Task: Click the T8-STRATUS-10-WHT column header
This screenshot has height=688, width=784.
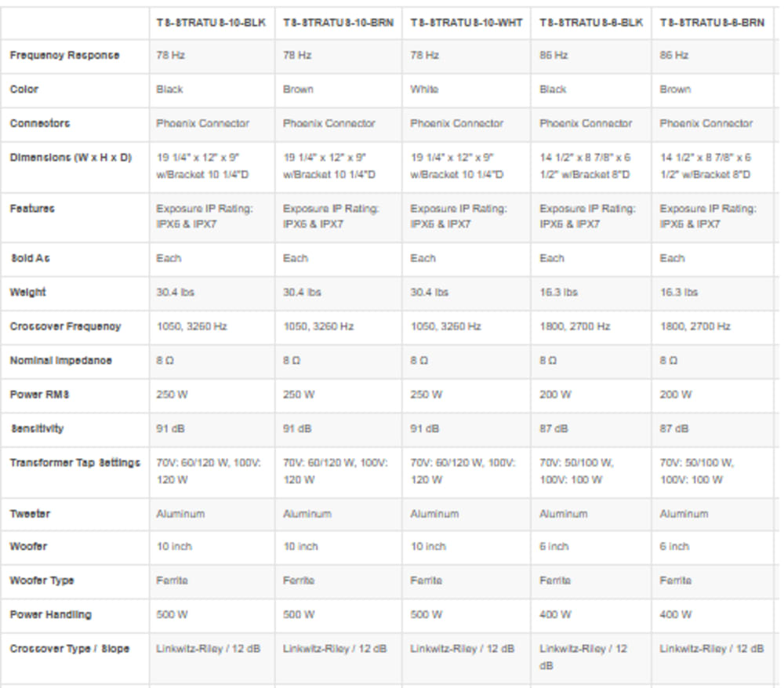Action: click(466, 23)
